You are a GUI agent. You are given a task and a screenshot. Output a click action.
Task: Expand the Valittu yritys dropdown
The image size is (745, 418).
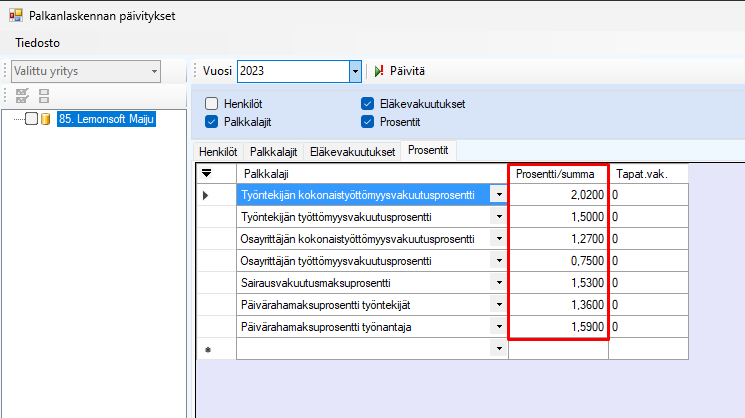[x=154, y=71]
